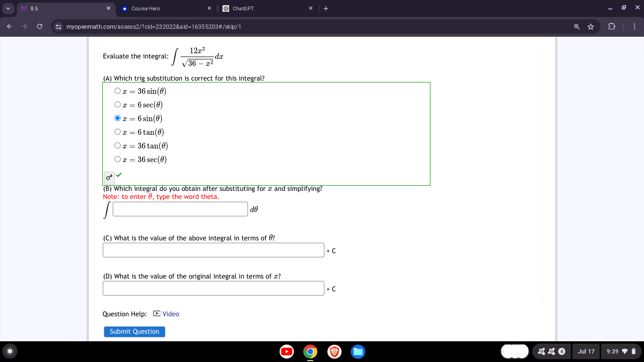Expand the tab search dropdown arrow

click(8, 8)
